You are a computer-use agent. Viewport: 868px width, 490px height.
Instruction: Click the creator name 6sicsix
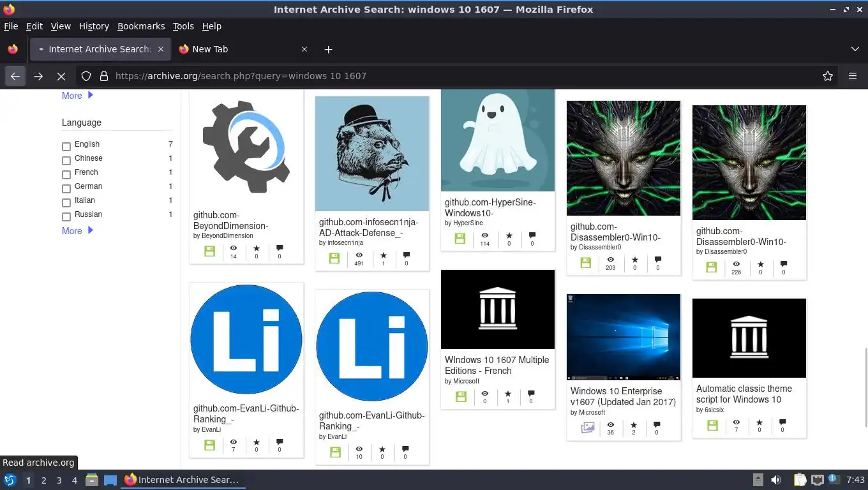(714, 410)
